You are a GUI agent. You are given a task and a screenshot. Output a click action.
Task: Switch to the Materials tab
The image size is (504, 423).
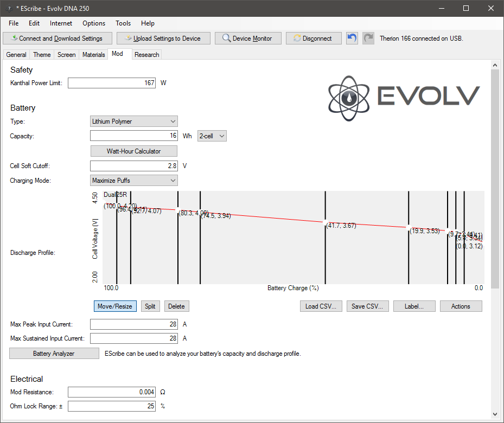tap(94, 55)
